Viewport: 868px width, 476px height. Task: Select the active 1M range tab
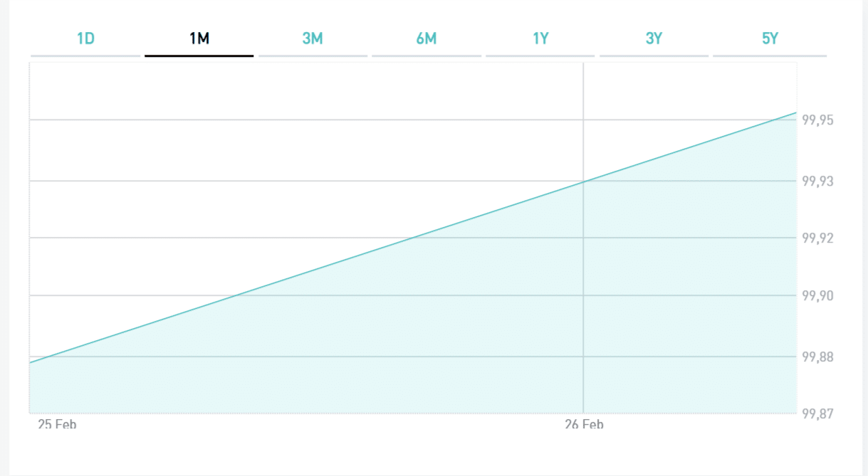coord(199,39)
